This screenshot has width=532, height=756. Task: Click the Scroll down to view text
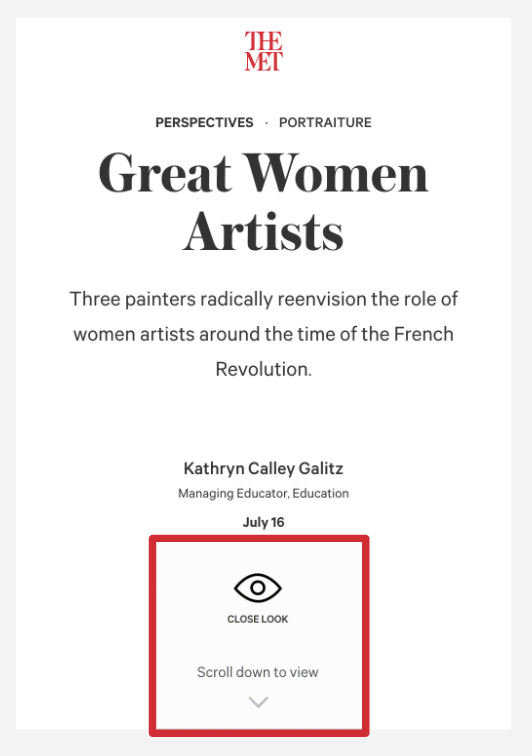tap(258, 672)
